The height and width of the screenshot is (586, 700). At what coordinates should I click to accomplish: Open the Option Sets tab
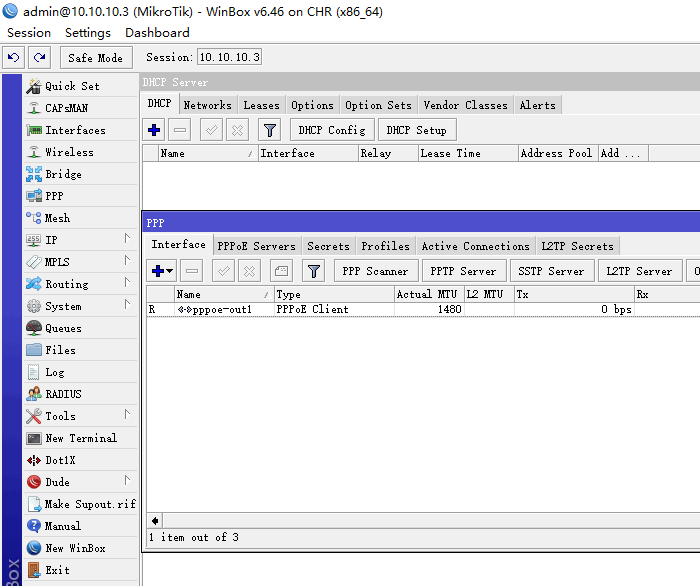378,105
